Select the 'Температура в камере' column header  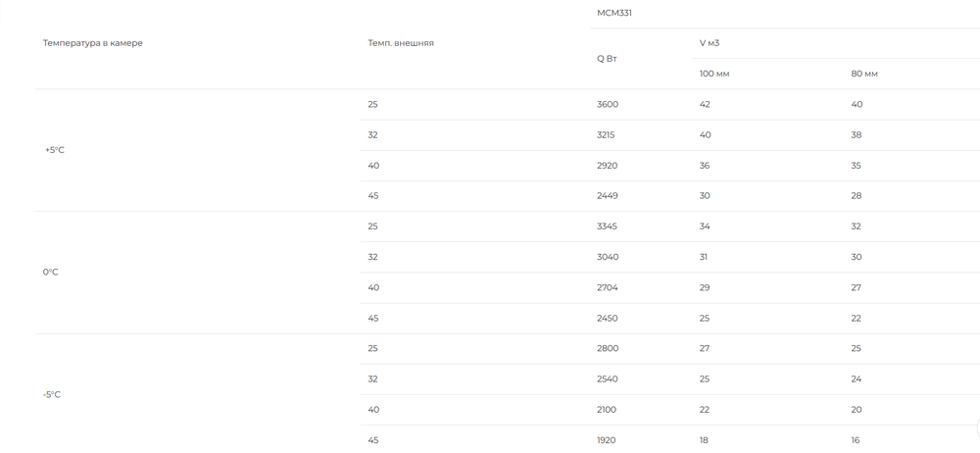tap(92, 43)
